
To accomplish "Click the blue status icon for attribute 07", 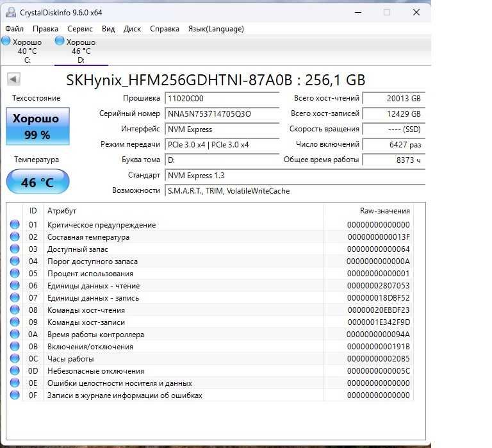I will tap(15, 297).
